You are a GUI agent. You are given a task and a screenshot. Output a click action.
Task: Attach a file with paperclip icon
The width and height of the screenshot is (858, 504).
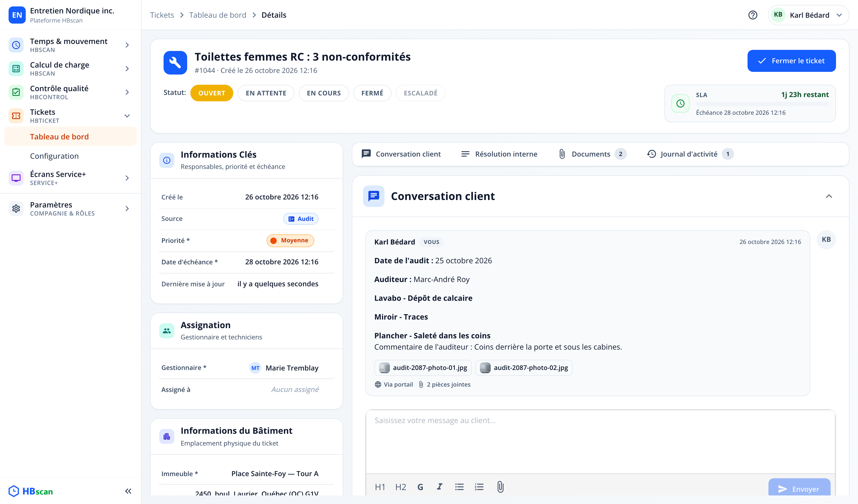500,487
